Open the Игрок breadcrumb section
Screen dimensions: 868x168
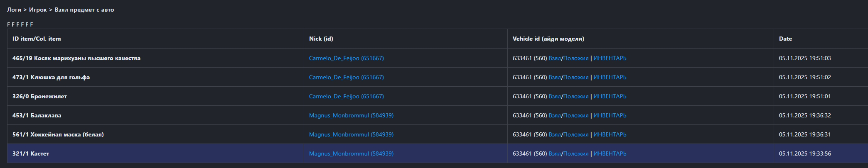pyautogui.click(x=38, y=10)
